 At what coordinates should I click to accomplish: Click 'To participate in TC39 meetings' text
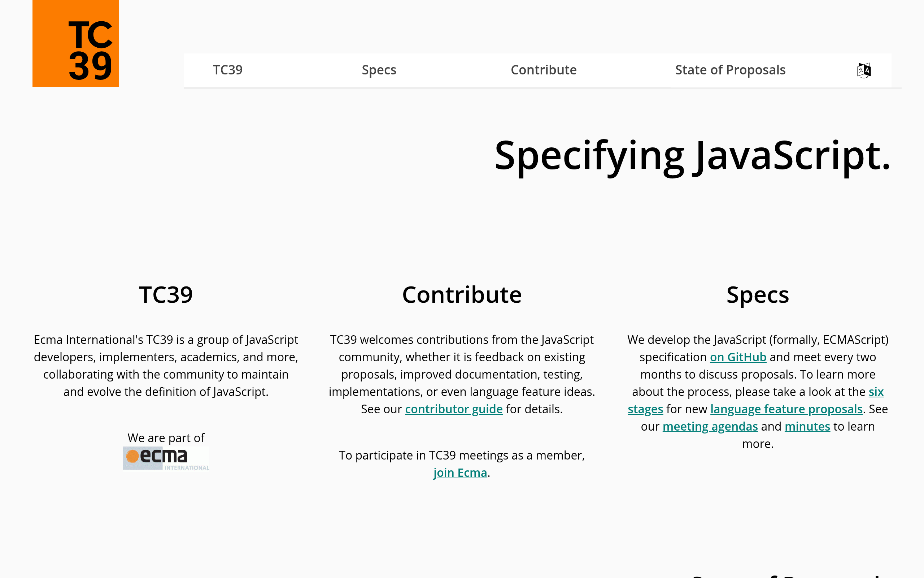pos(462,455)
